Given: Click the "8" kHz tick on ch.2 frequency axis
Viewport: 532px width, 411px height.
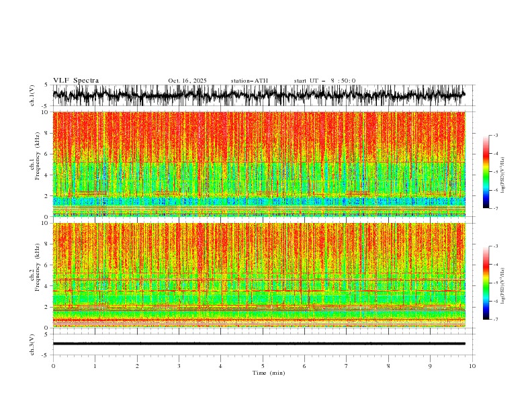Looking at the screenshot, I should [47, 244].
